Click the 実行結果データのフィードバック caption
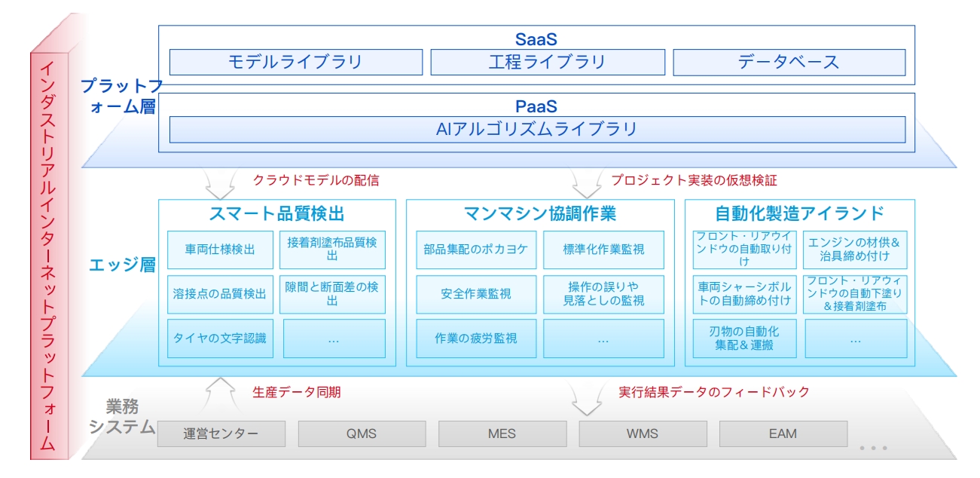The height and width of the screenshot is (478, 980). [x=714, y=392]
